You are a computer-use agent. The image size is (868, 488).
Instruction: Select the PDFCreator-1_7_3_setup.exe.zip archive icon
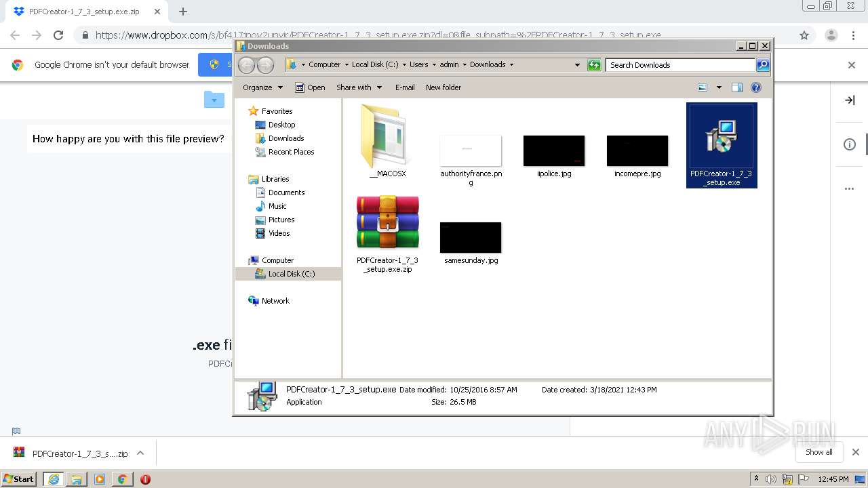tap(387, 223)
